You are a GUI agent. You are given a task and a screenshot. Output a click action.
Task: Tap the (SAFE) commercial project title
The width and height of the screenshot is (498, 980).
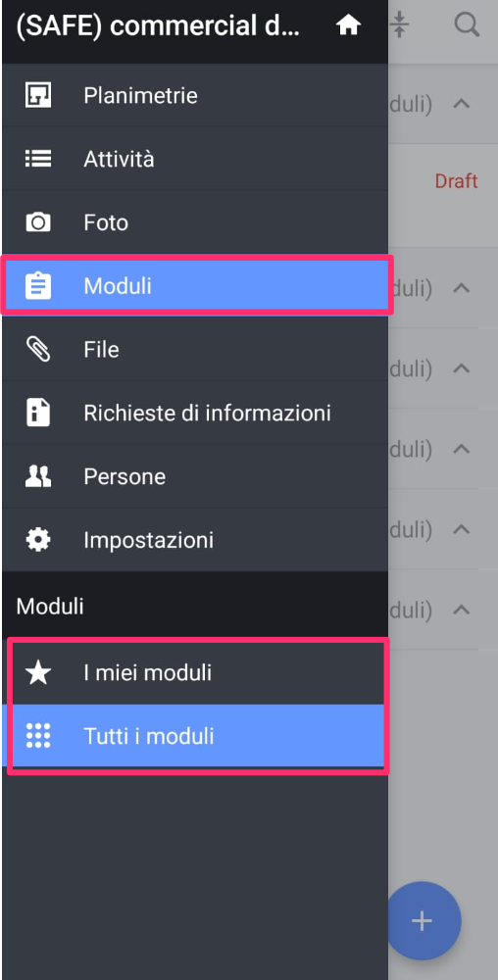tap(158, 26)
